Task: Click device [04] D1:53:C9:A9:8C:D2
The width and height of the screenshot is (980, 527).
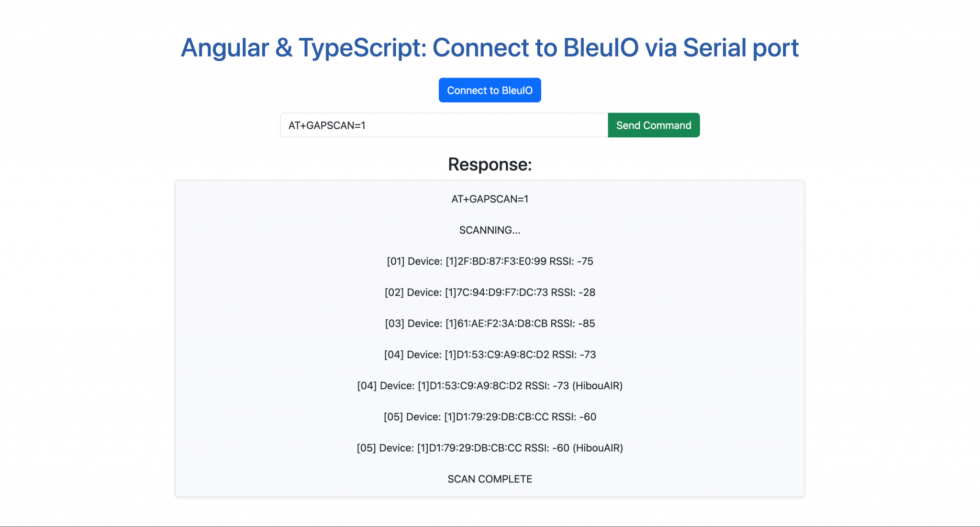Action: (x=490, y=355)
